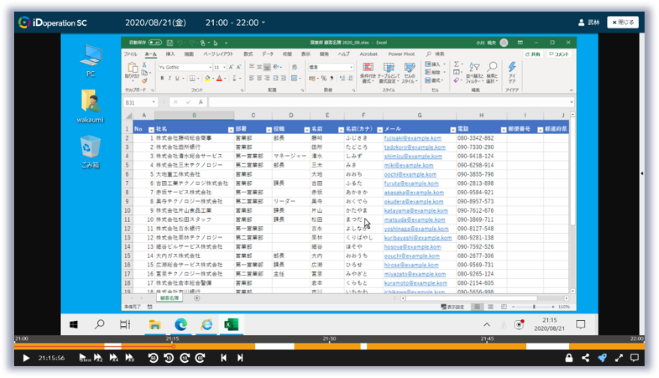Expand the video to fullscreen

619,358
